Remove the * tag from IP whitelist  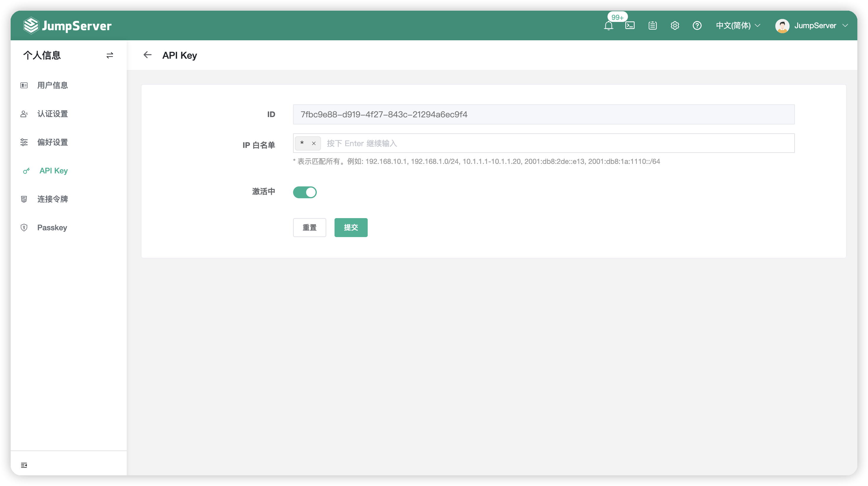pyautogui.click(x=314, y=143)
